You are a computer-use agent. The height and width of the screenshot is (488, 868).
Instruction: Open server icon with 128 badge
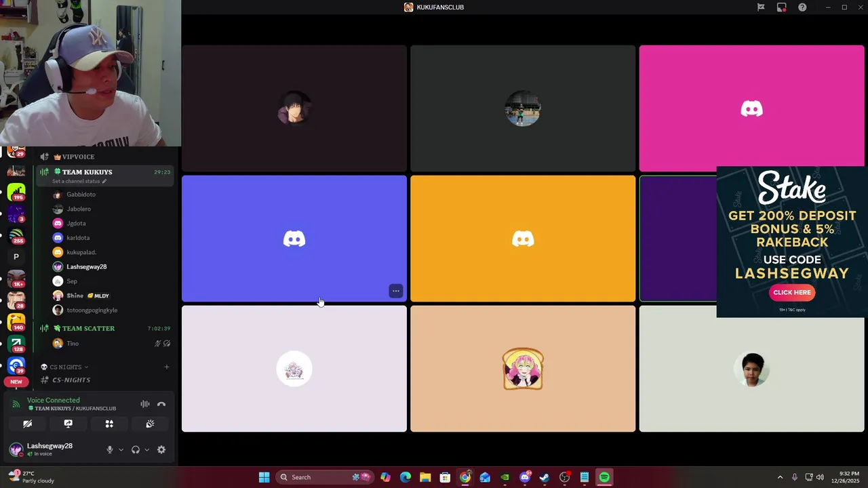coord(16,344)
